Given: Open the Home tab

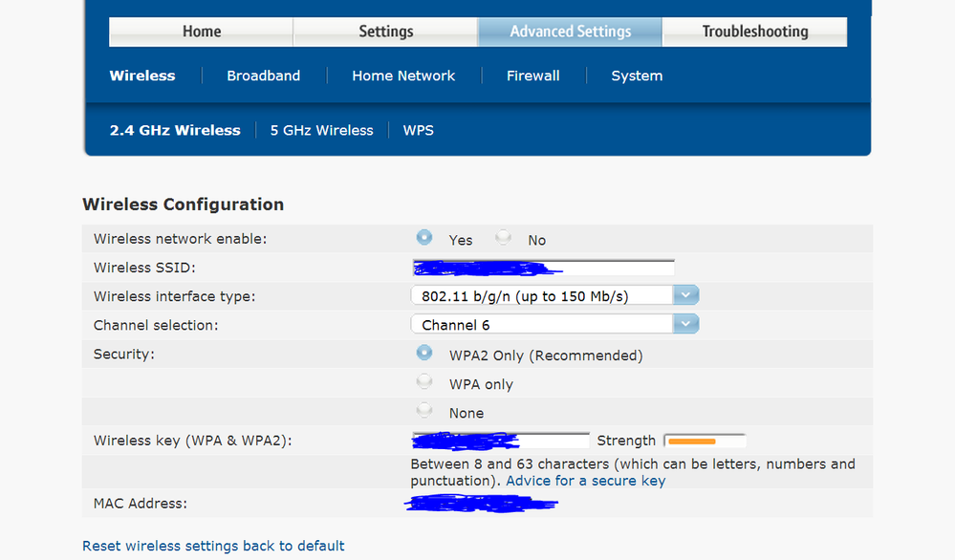Looking at the screenshot, I should click(201, 32).
